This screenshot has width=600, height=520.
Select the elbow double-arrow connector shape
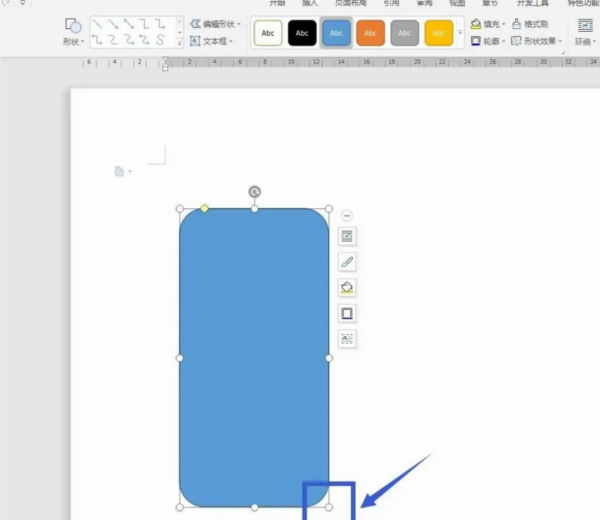point(98,39)
